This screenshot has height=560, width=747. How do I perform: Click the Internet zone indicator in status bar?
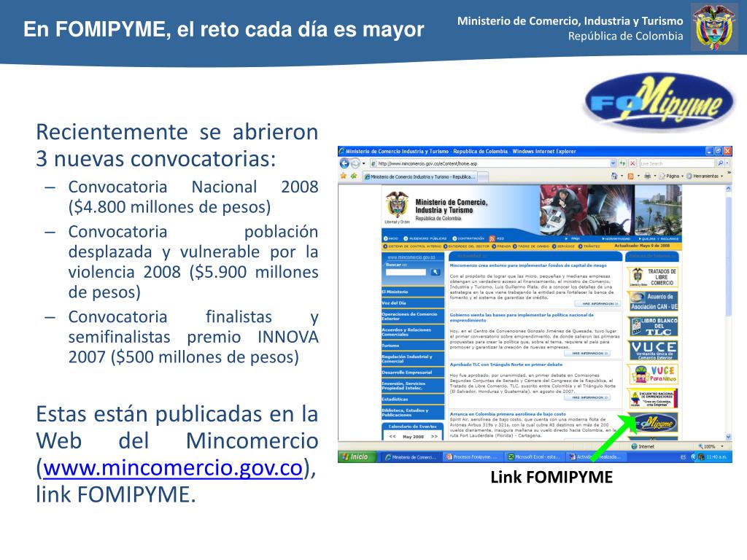point(643,446)
